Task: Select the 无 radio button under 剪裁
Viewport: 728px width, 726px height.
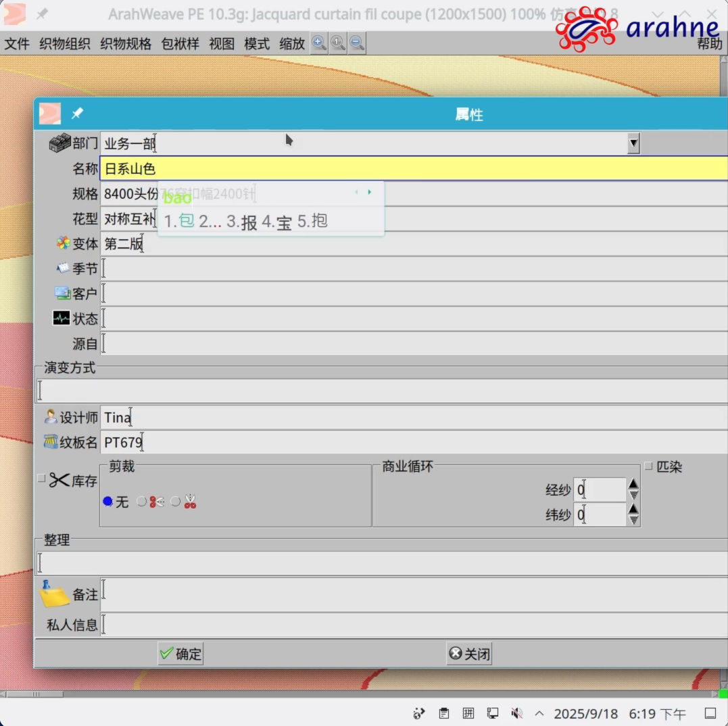Action: pyautogui.click(x=107, y=502)
